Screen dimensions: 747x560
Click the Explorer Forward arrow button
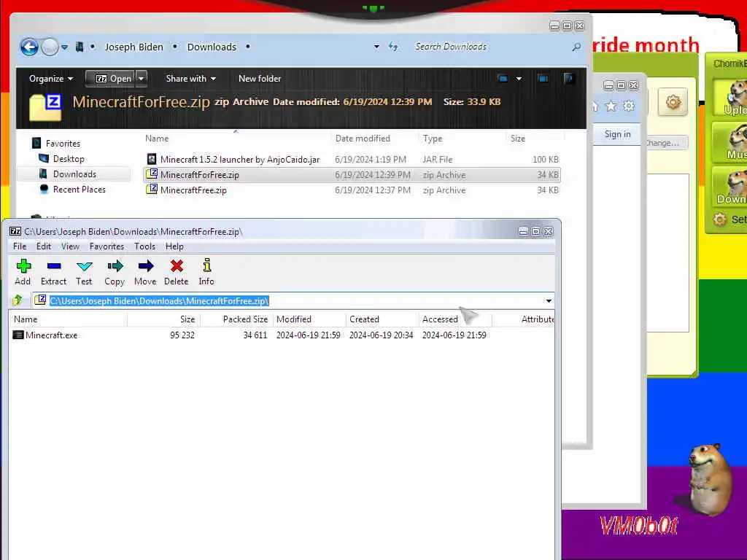(50, 47)
